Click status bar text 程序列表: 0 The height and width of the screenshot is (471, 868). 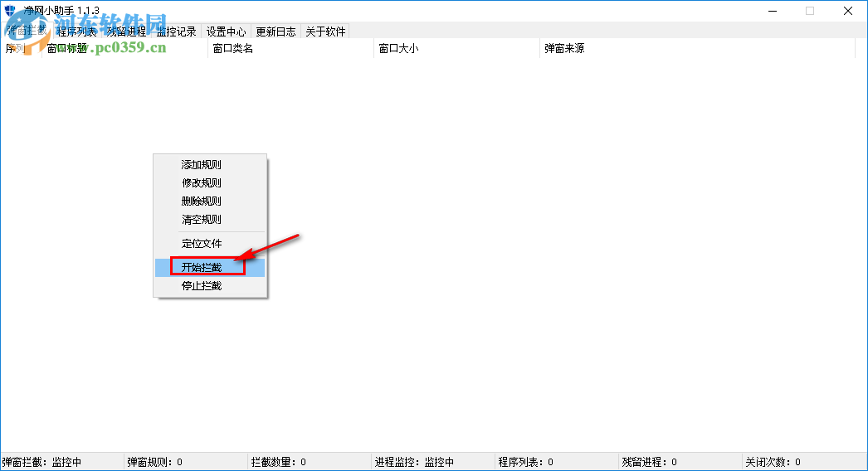click(x=525, y=462)
